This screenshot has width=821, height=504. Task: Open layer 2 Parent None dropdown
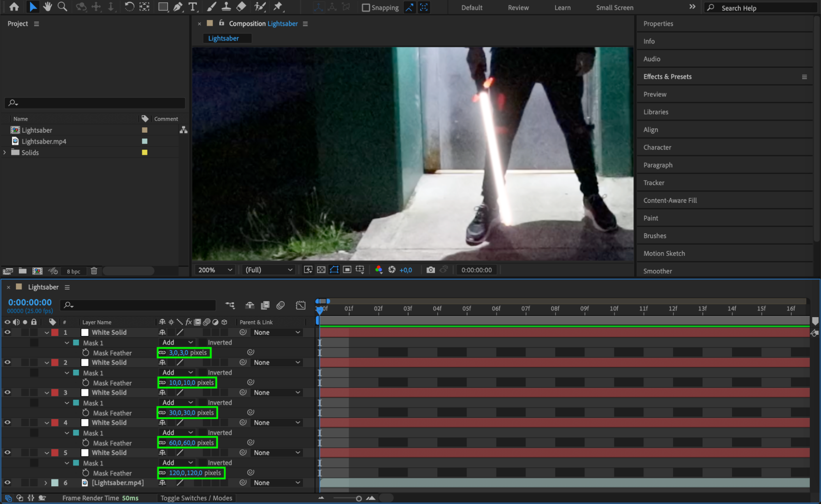coord(276,362)
